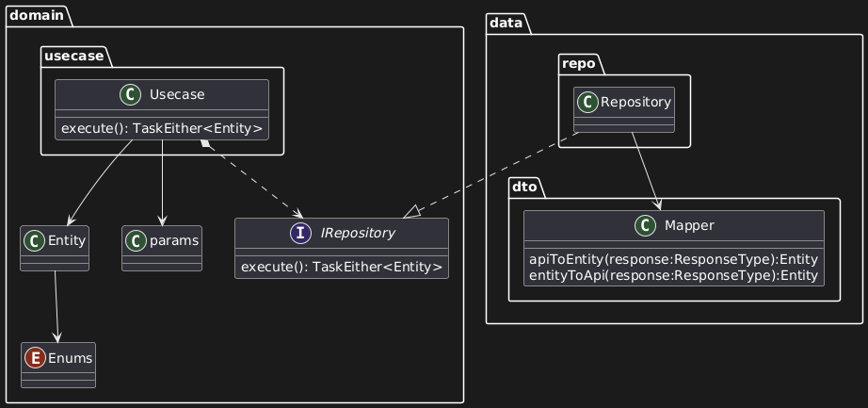The height and width of the screenshot is (408, 868).
Task: Click the arrowhead entering the Mapper class
Action: coord(657,204)
